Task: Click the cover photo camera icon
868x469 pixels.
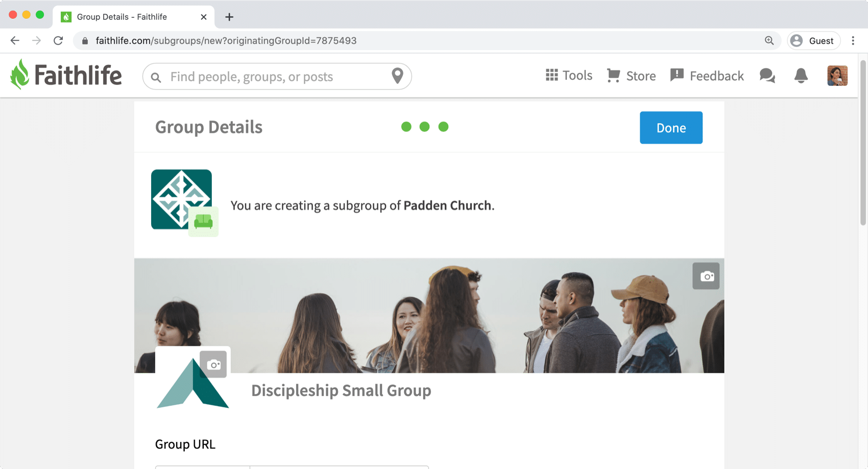Action: click(706, 276)
